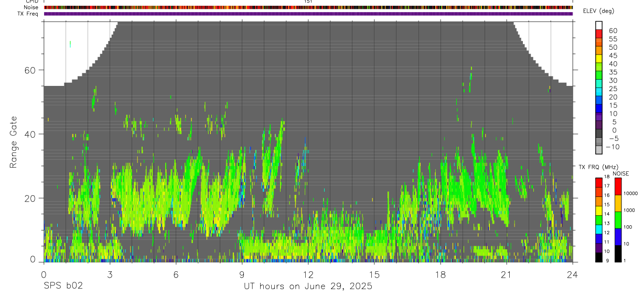This screenshot has width=644, height=297.
Task: Click the '40' tick on Range Gate axis
Action: (x=30, y=134)
